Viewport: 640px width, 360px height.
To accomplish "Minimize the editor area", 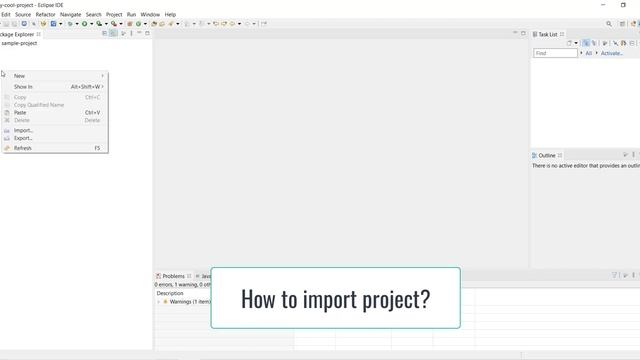I will click(515, 33).
